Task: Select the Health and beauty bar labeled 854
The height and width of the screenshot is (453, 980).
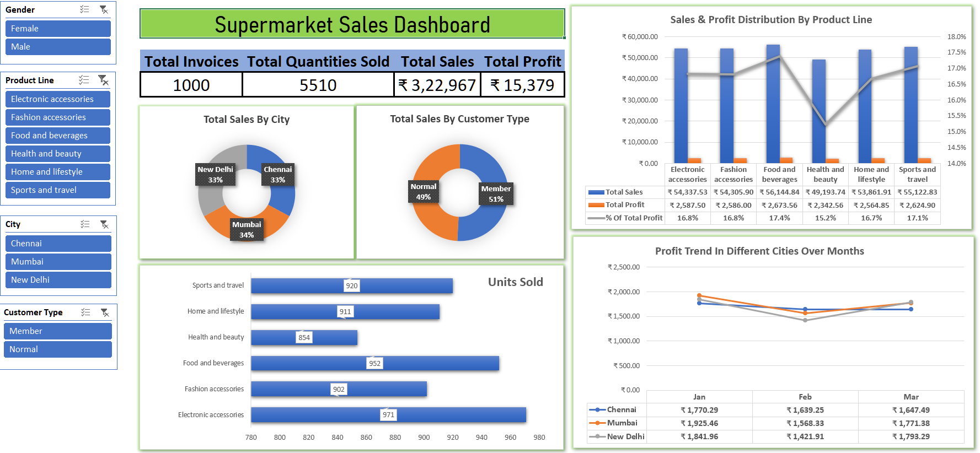Action: (304, 337)
